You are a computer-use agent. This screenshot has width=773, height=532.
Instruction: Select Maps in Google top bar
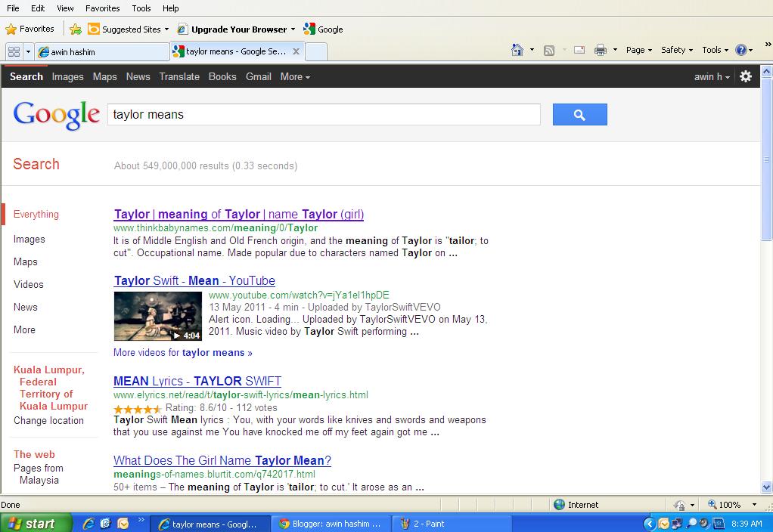click(105, 77)
